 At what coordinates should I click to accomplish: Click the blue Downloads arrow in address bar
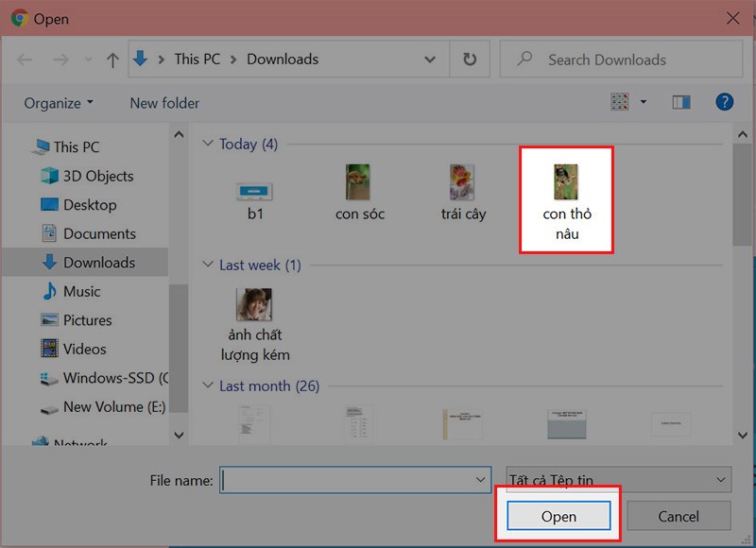point(140,59)
